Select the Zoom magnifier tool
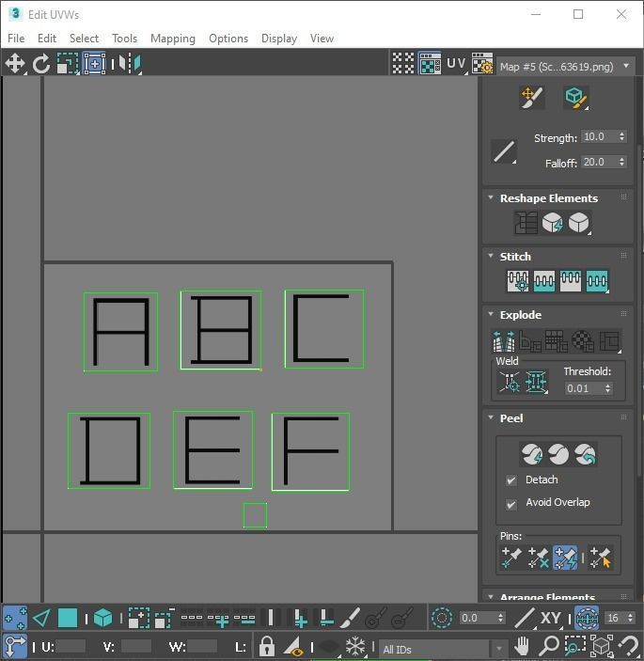 click(x=549, y=645)
